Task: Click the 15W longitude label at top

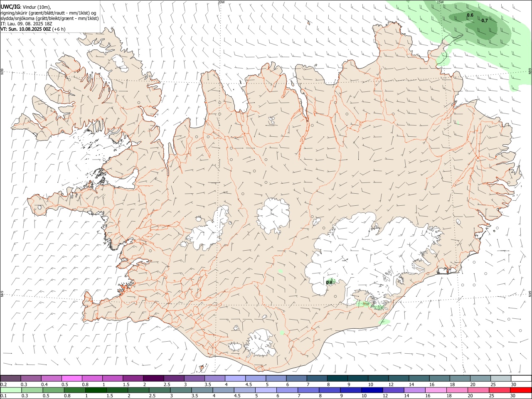Action: (x=440, y=2)
